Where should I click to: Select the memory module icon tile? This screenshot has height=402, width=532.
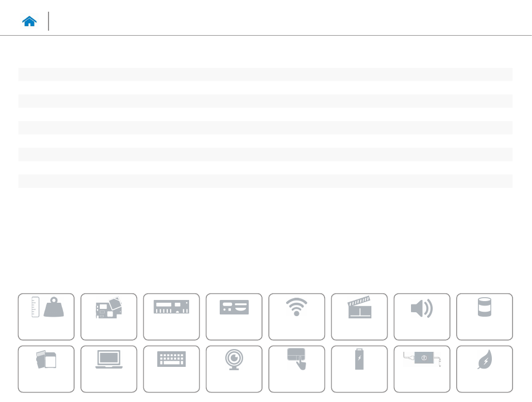171,317
